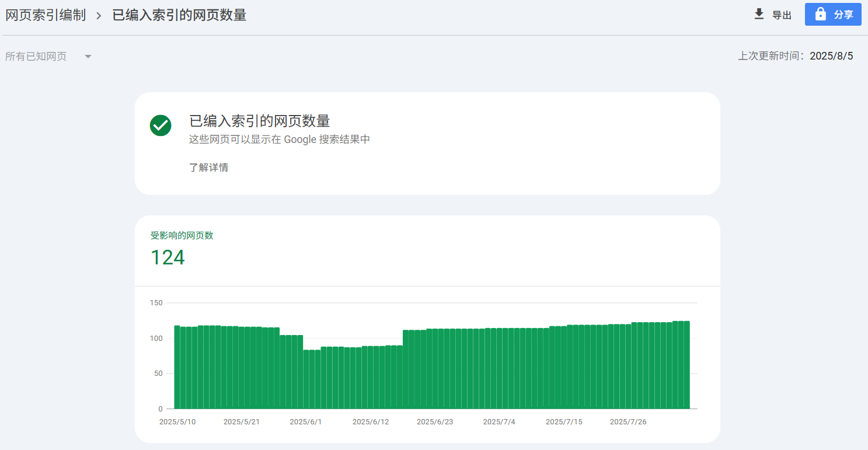Click the 2025/5/21 x-axis date label
Screen dimensions: 868x450
(242, 422)
